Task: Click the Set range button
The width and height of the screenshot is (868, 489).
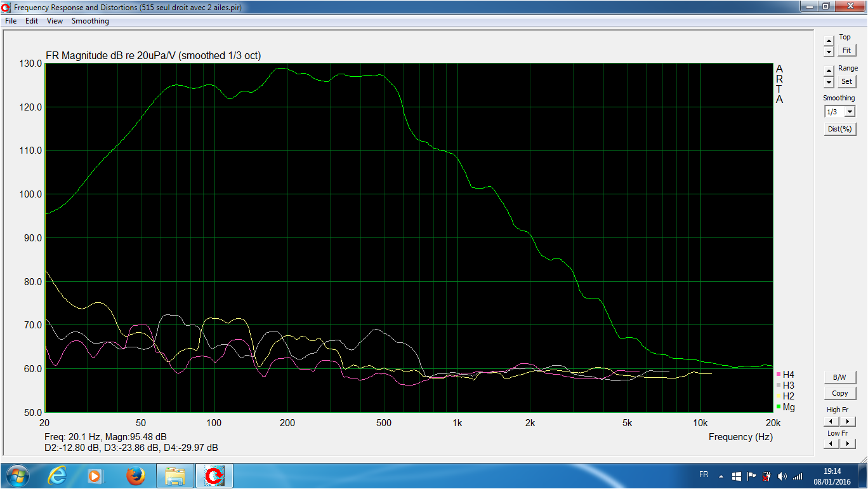Action: tap(846, 81)
